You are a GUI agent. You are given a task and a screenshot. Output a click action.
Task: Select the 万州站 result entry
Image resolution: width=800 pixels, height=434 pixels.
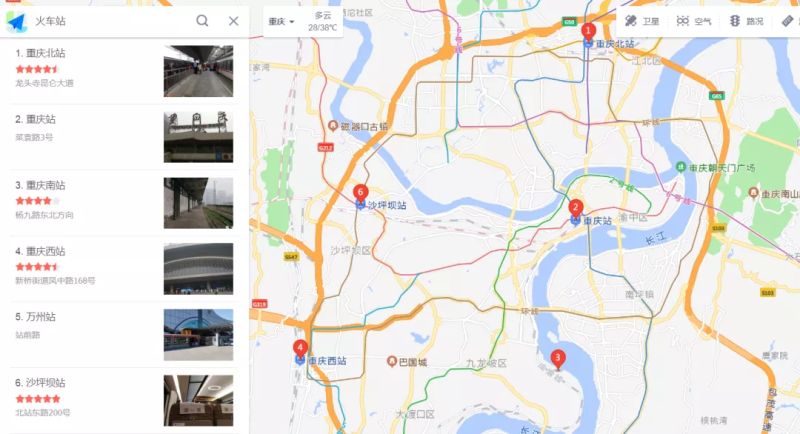[x=124, y=334]
